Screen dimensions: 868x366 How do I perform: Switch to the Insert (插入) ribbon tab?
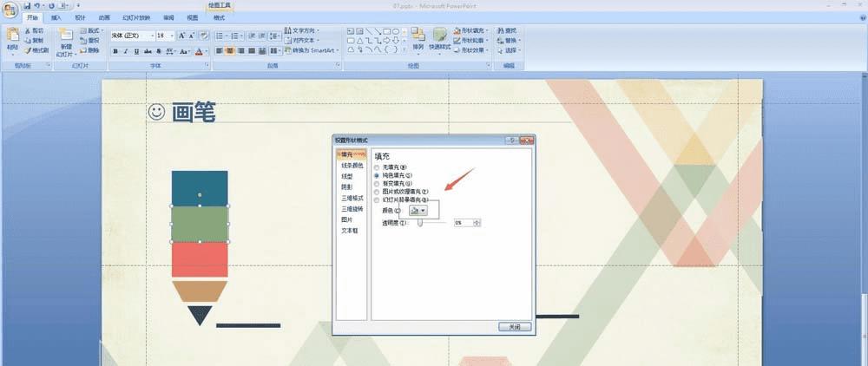(56, 17)
